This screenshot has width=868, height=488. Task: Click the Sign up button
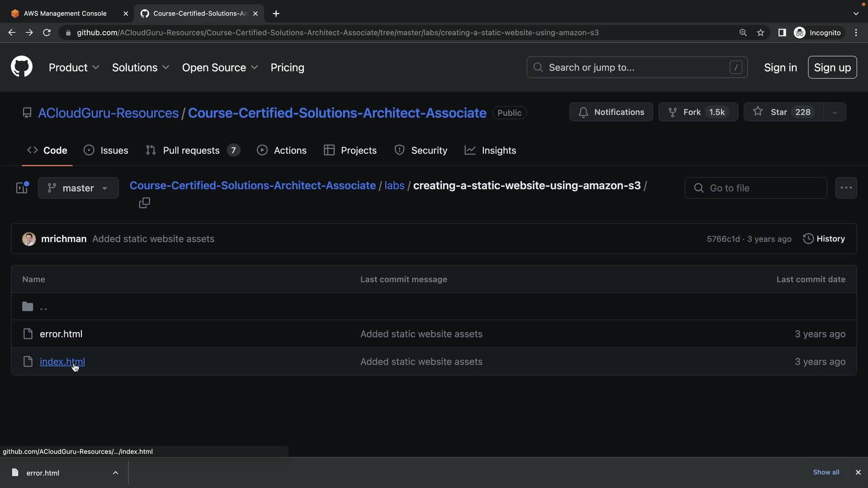(x=832, y=67)
